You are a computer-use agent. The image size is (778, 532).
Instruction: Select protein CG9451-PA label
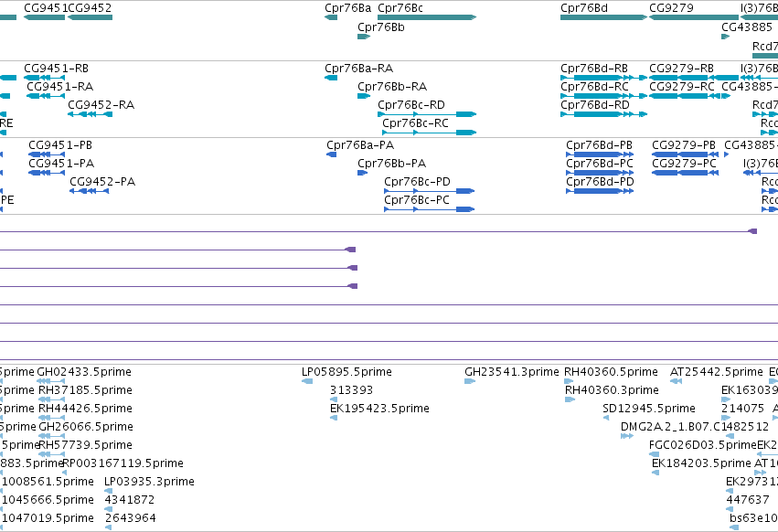pyautogui.click(x=61, y=164)
